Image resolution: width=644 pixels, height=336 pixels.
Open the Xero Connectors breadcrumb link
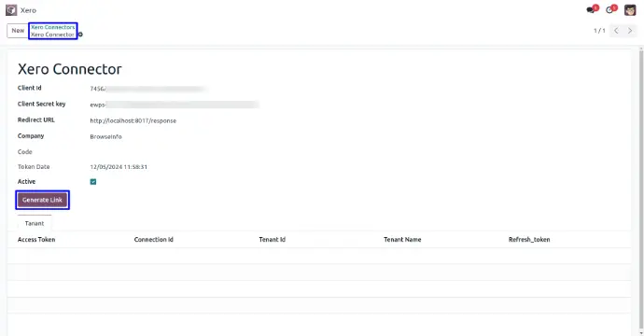click(x=53, y=27)
